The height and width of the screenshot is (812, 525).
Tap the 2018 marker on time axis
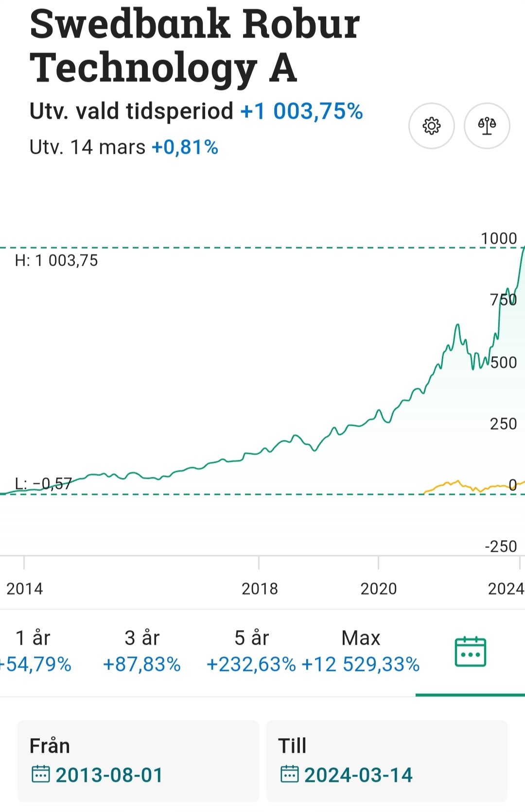pos(260,589)
